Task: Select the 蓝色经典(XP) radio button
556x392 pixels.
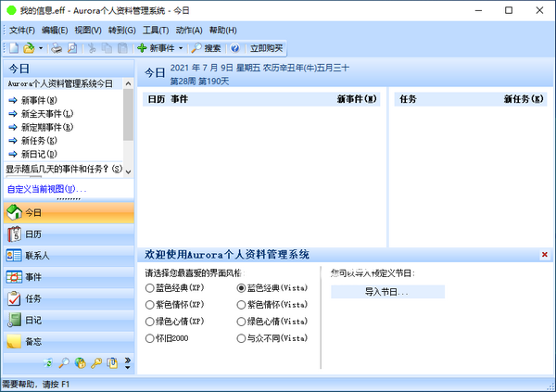Action: click(x=149, y=287)
